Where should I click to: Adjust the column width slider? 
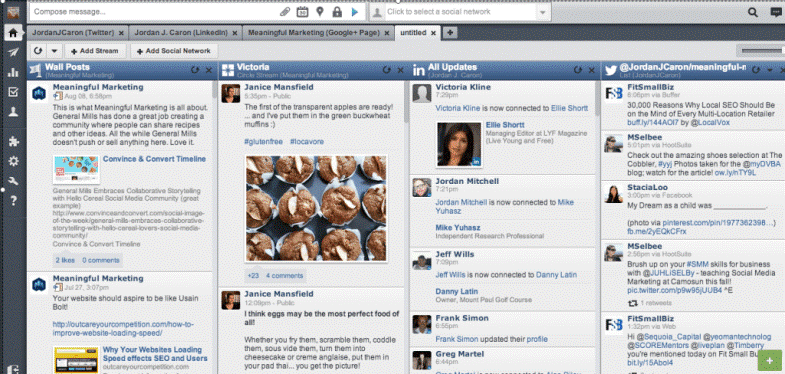pyautogui.click(x=762, y=51)
